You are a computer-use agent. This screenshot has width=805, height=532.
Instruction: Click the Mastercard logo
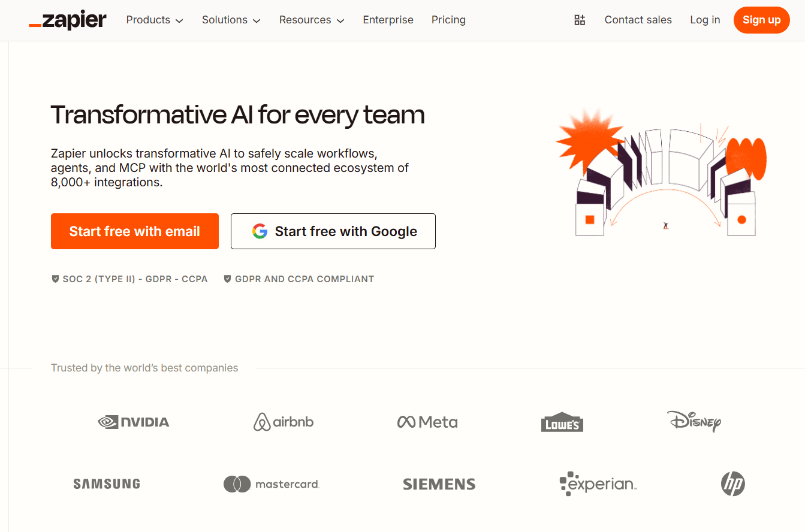tap(272, 484)
